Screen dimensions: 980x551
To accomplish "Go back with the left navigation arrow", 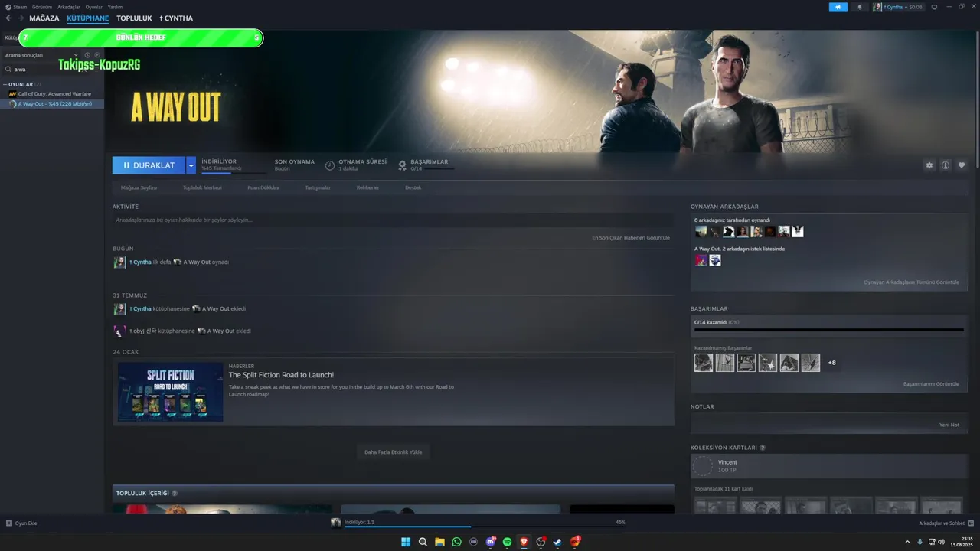I will pos(9,18).
